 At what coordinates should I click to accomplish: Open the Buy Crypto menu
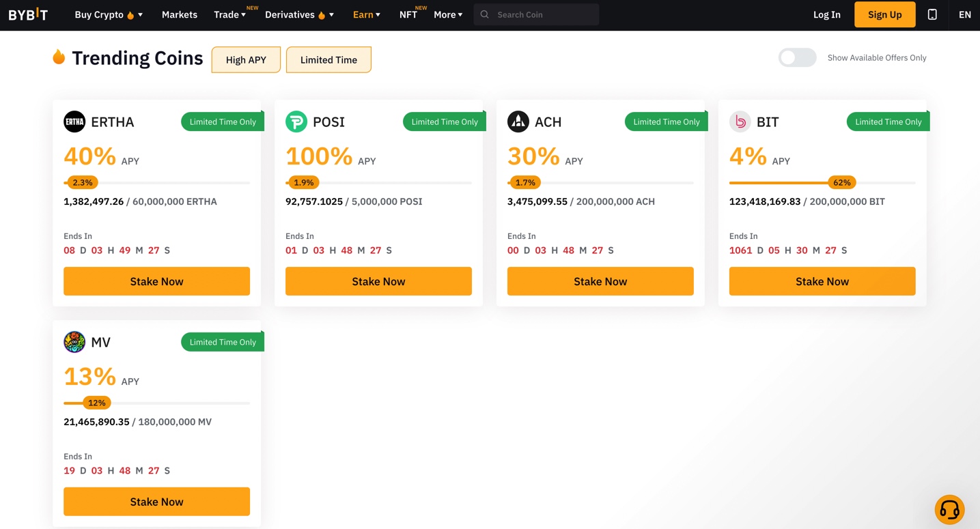pos(99,14)
